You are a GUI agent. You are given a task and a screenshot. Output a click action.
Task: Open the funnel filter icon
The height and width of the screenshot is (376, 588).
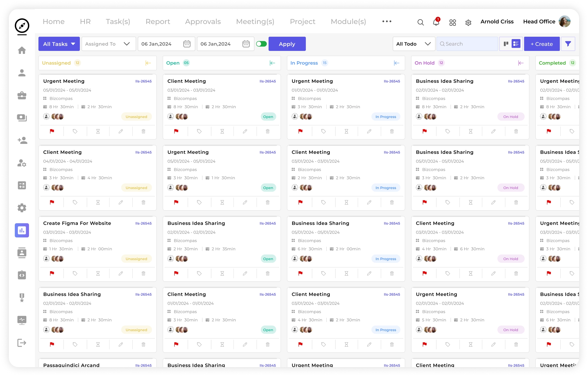tap(568, 44)
